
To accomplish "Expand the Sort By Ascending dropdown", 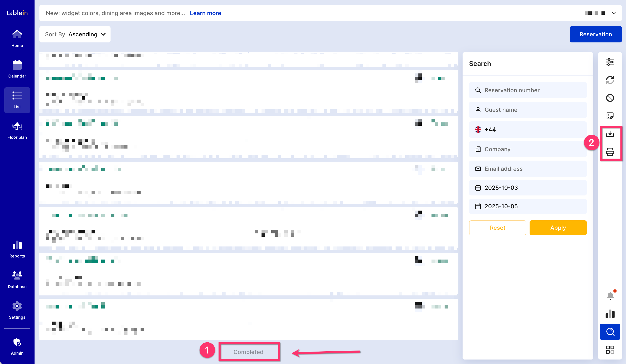I will coord(75,34).
